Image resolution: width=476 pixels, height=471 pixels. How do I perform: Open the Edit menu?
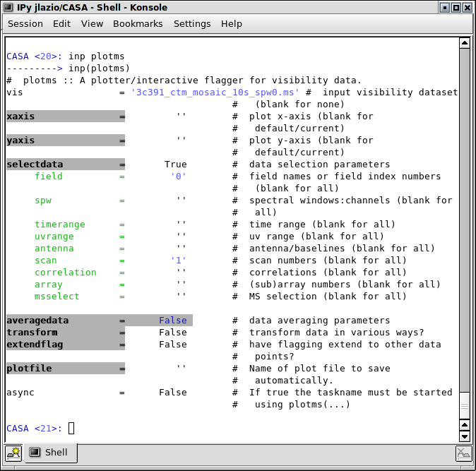click(x=62, y=23)
